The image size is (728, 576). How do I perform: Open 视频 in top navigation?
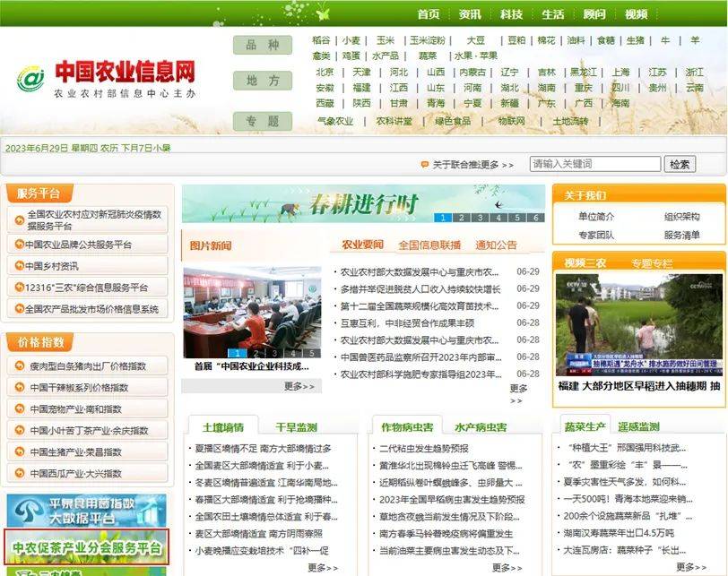tap(636, 14)
